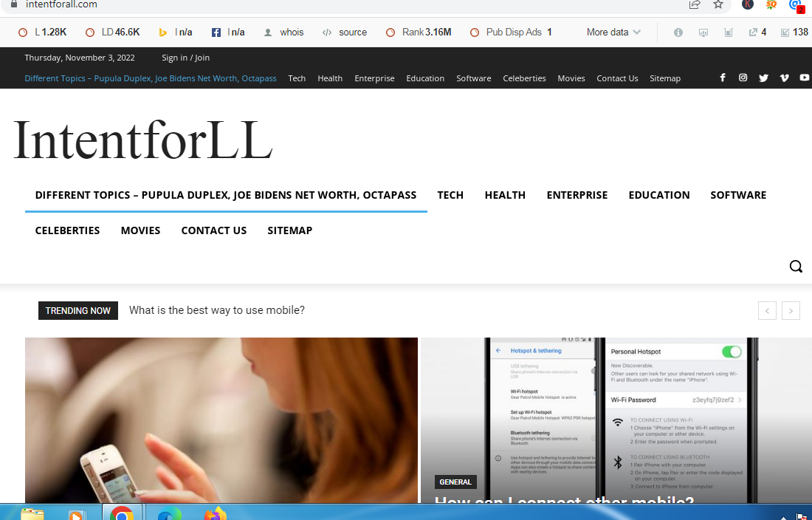Open the orange SQ extension icon
Image resolution: width=812 pixels, height=520 pixels.
(771, 4)
